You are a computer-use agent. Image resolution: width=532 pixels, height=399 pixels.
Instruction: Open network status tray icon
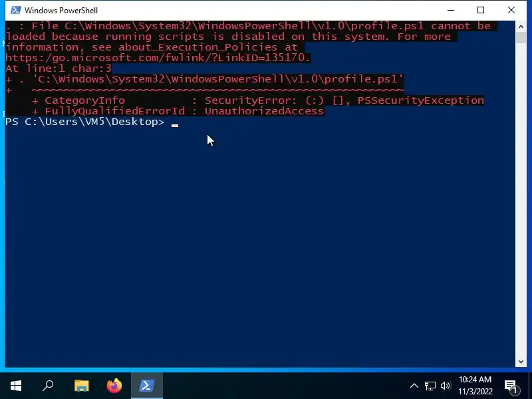point(430,386)
